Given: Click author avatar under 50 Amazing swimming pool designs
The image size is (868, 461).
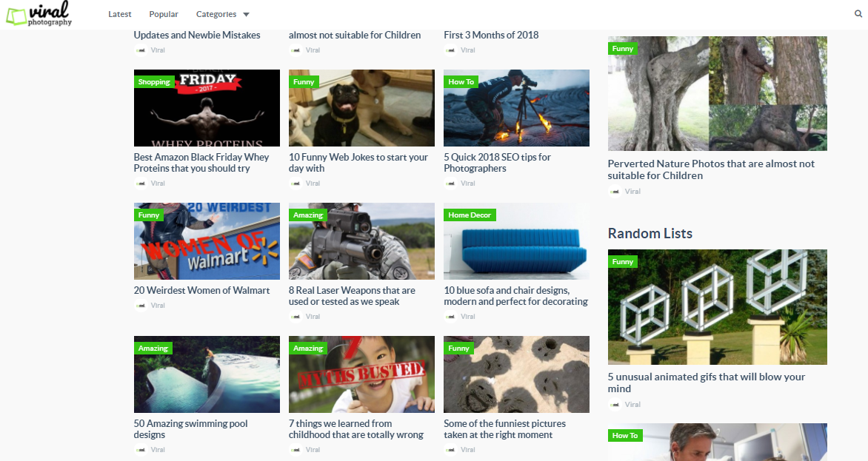Looking at the screenshot, I should pos(141,449).
